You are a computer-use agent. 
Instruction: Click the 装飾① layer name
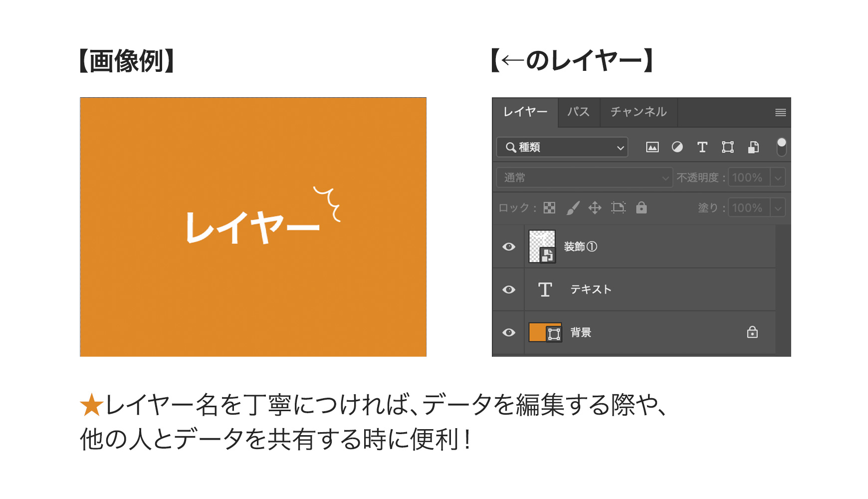[x=581, y=247]
